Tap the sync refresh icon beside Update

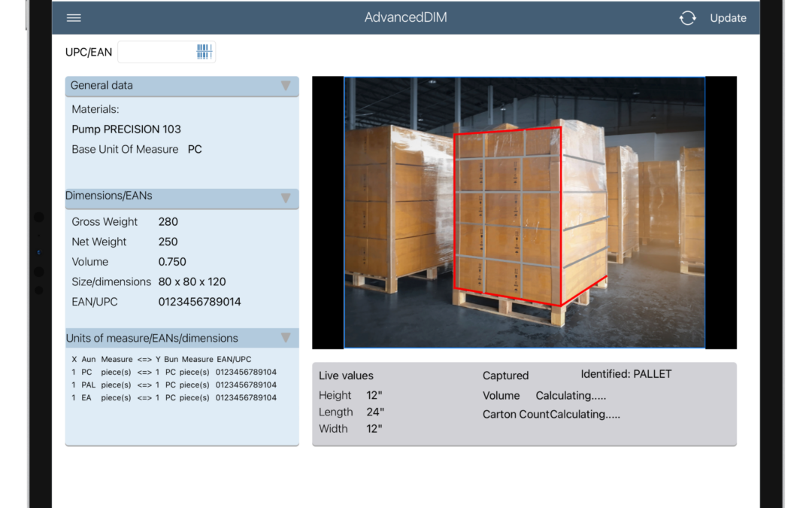tap(687, 17)
